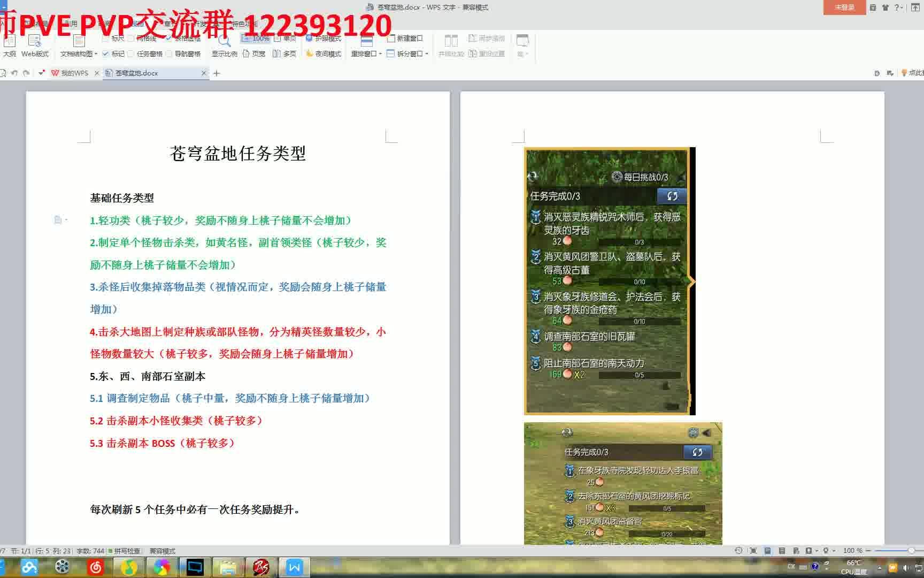Enable 护眼模式 eye protection mode
This screenshot has width=924, height=578.
[324, 39]
